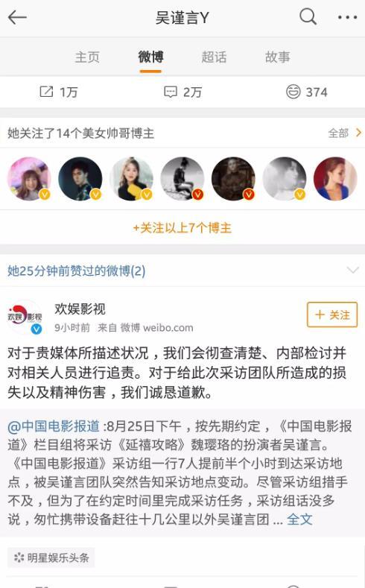Open the last blogger avatar in red
Image resolution: width=365 pixels, height=588 pixels.
point(335,179)
